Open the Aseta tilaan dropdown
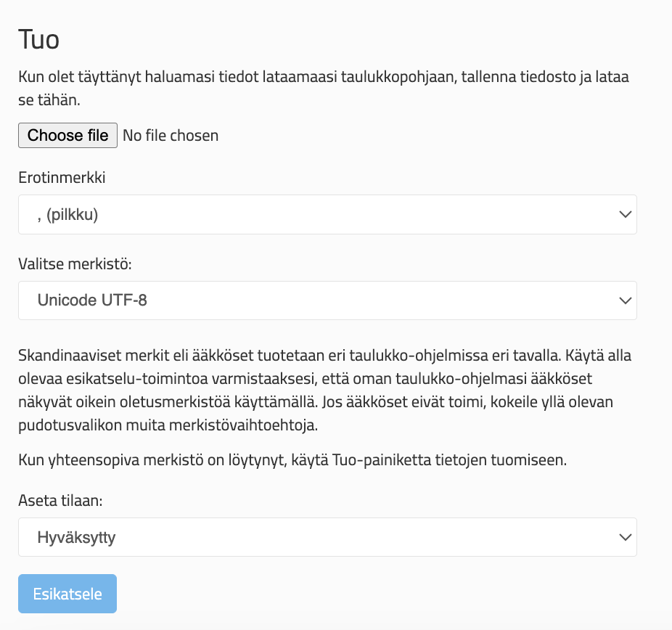This screenshot has width=672, height=630. (327, 537)
